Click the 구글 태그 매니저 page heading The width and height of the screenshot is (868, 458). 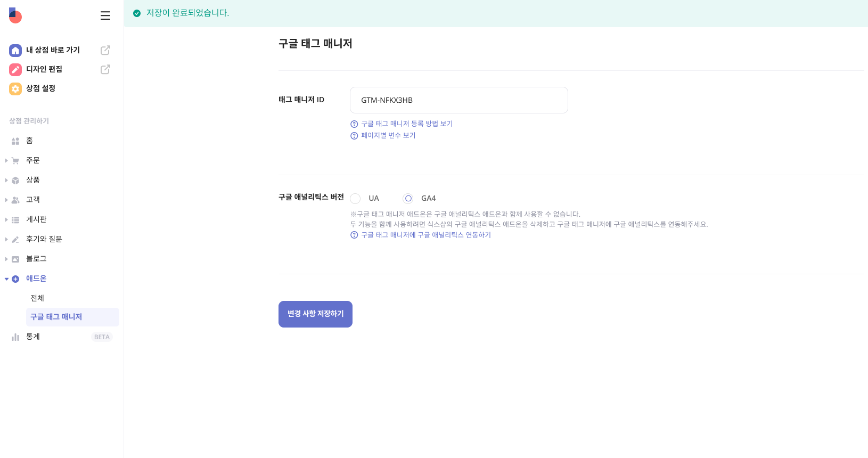[x=315, y=44]
